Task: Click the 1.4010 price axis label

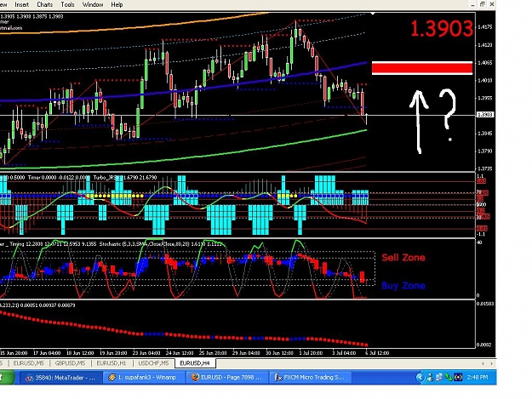Action: pos(485,80)
